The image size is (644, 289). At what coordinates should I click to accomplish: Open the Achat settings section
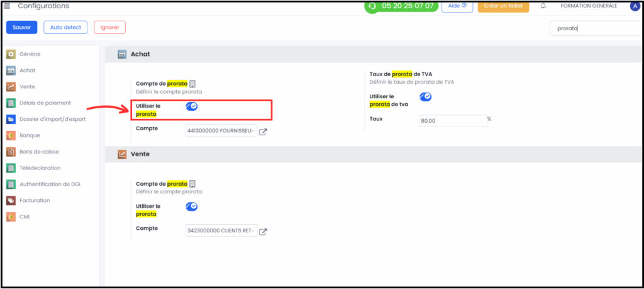point(28,71)
